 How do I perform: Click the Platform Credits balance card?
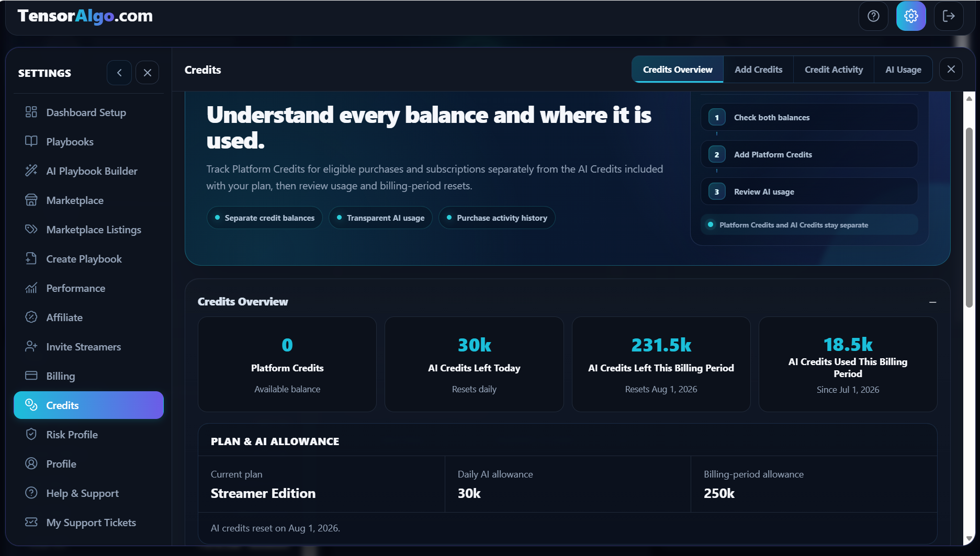(x=287, y=365)
